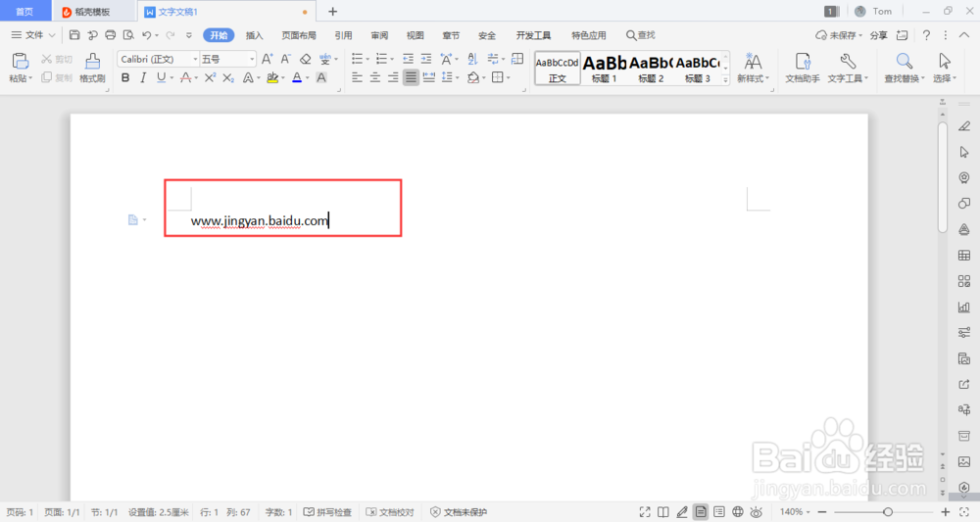
Task: Click Find and Replace (查找替换)
Action: coord(904,68)
